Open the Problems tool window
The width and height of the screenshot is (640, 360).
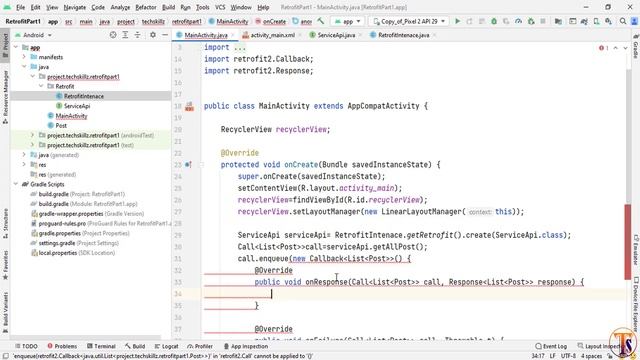tap(62, 346)
